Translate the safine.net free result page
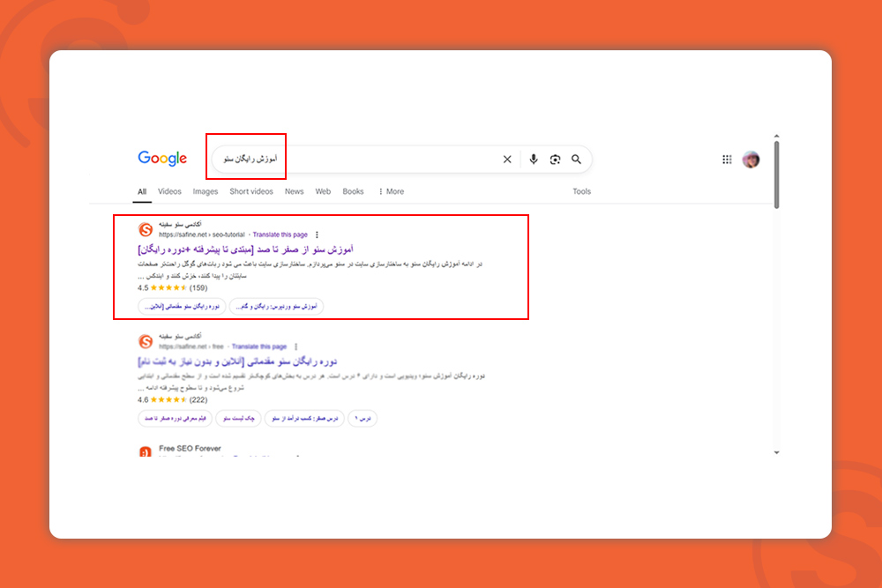The height and width of the screenshot is (588, 882). point(259,346)
